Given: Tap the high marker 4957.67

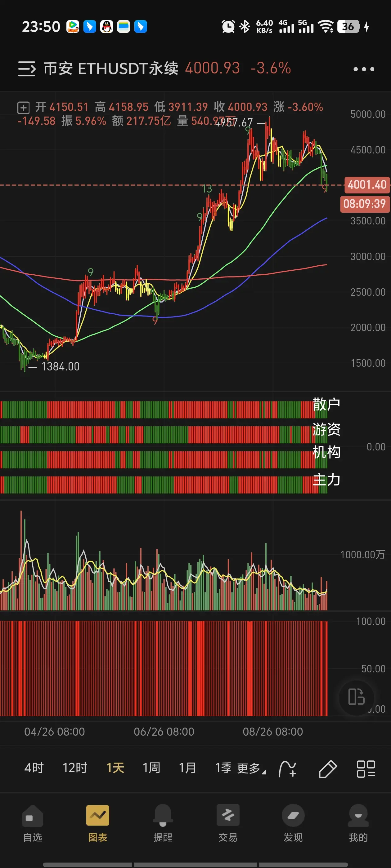Looking at the screenshot, I should point(234,122).
